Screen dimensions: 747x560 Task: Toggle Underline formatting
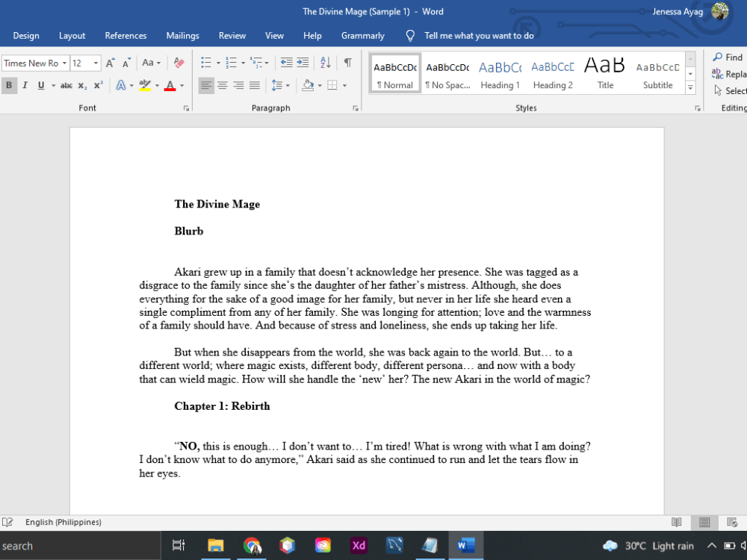pyautogui.click(x=41, y=86)
